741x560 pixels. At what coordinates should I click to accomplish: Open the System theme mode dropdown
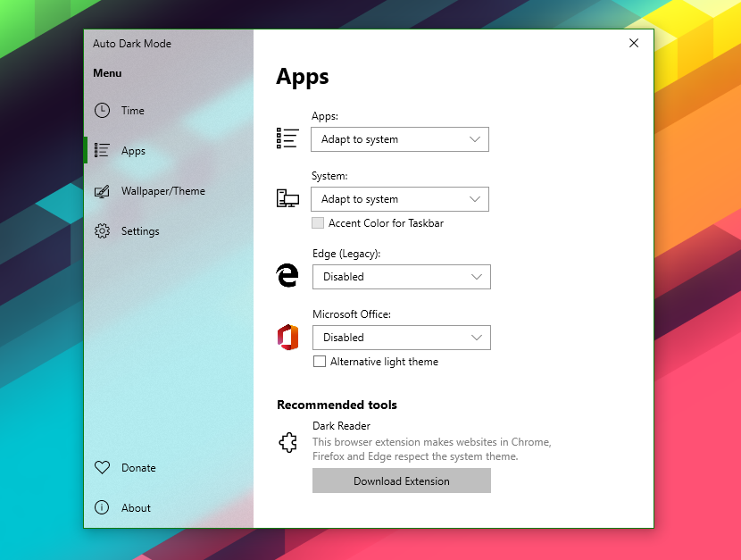pos(400,199)
